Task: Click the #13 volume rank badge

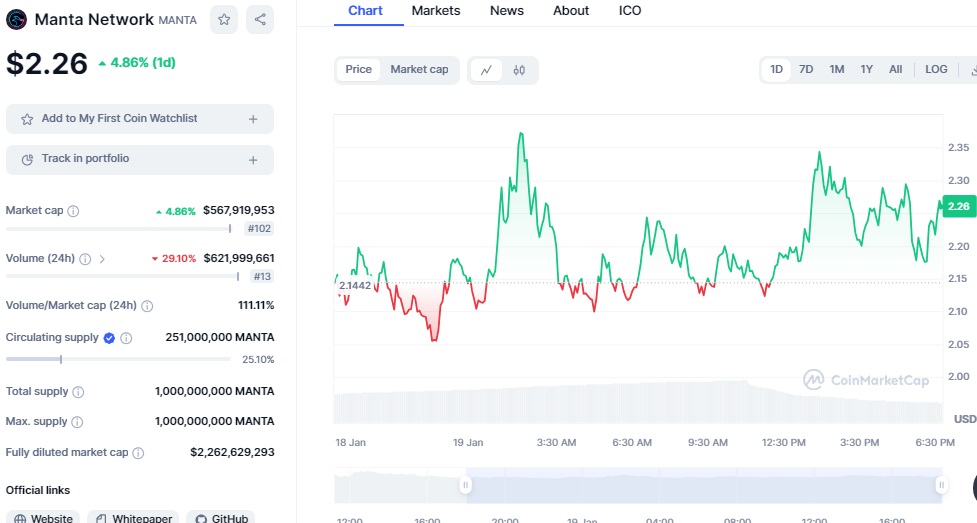Action: [x=262, y=276]
